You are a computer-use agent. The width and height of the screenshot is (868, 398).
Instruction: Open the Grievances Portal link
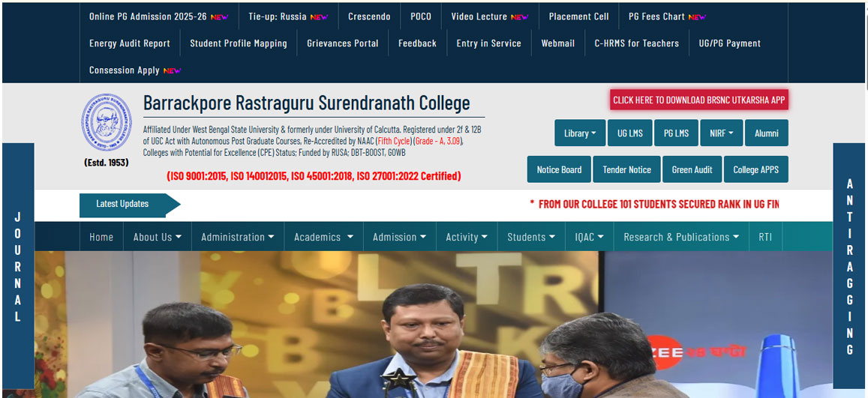coord(343,43)
